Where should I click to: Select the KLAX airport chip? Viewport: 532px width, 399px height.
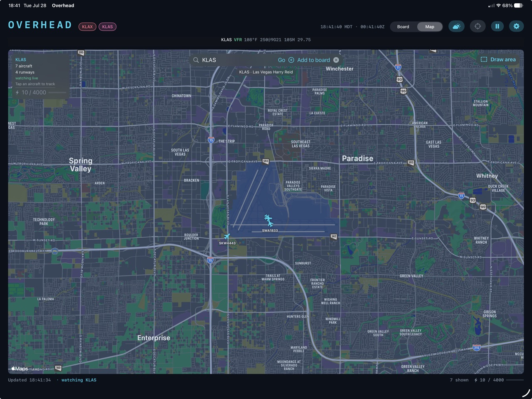87,27
